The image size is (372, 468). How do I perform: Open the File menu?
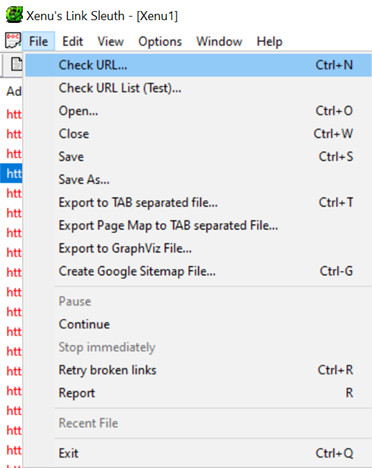[38, 41]
